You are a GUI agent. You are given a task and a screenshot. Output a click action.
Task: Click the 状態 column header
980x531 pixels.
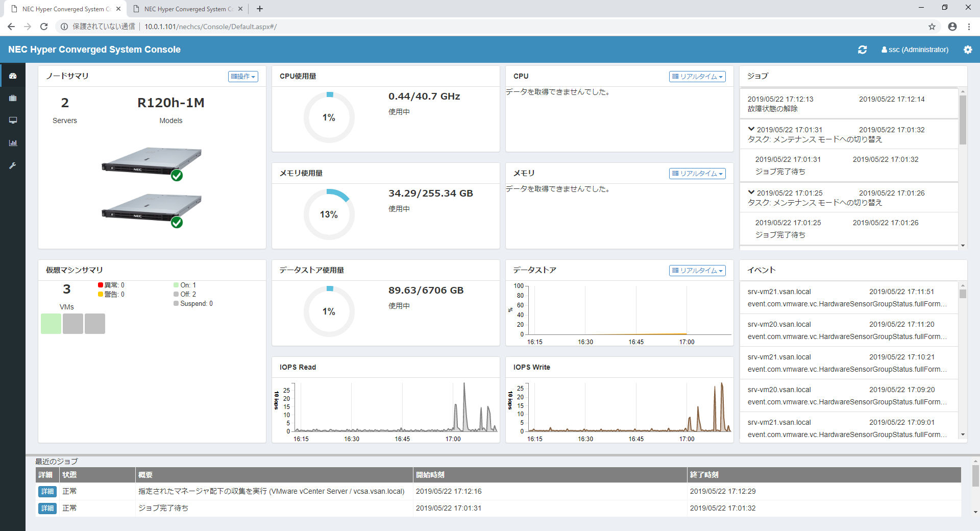[97, 475]
